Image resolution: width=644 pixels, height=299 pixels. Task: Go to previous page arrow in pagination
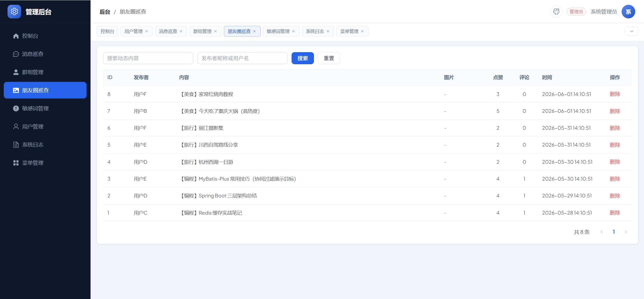point(602,232)
